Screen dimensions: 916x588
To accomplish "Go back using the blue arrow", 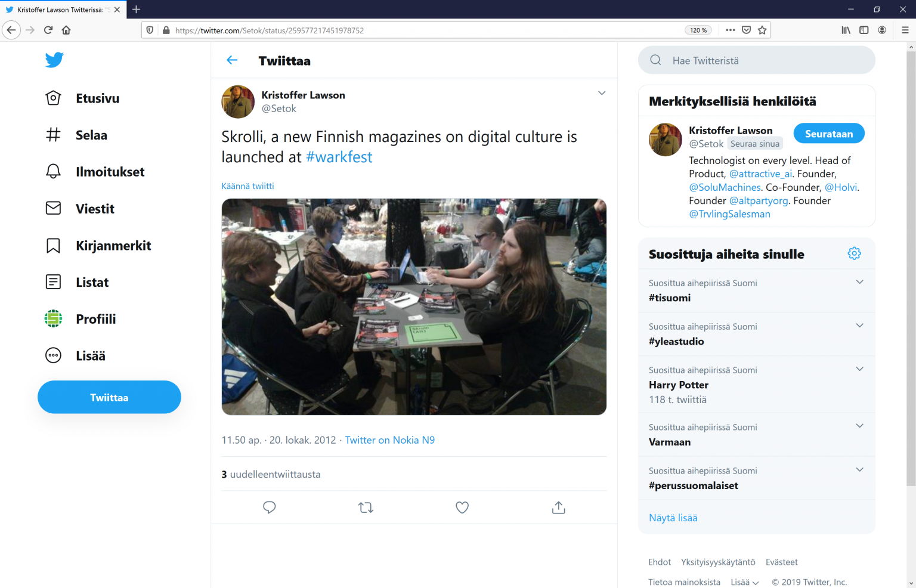I will tap(232, 60).
